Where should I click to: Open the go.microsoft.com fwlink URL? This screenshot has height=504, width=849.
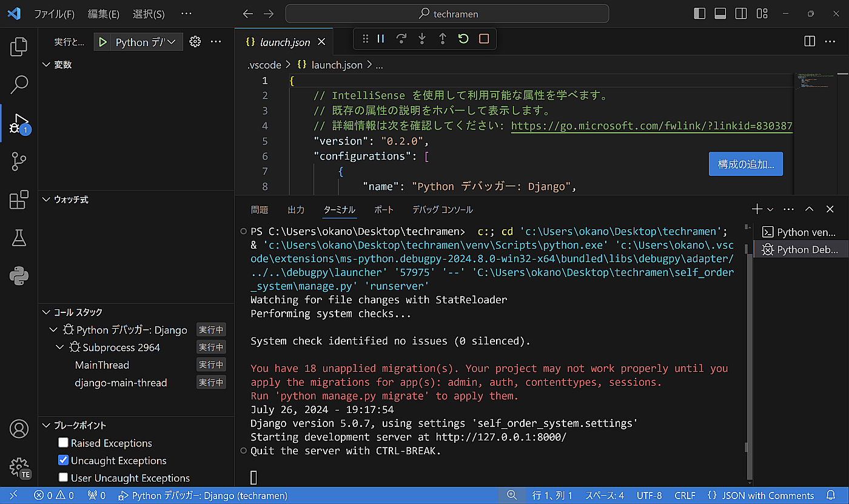652,126
